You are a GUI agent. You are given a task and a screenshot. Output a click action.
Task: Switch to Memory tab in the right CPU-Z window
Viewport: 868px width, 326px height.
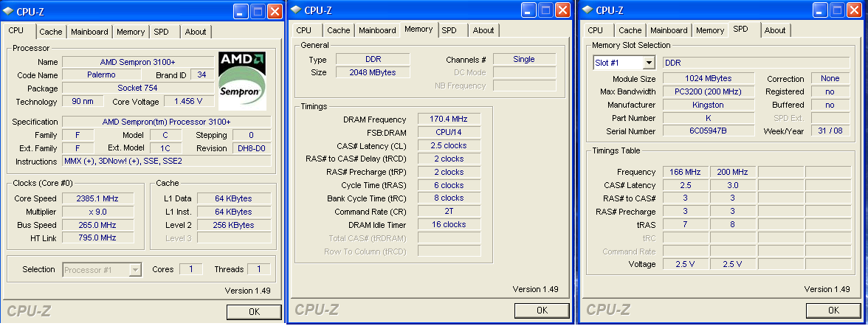click(x=710, y=30)
